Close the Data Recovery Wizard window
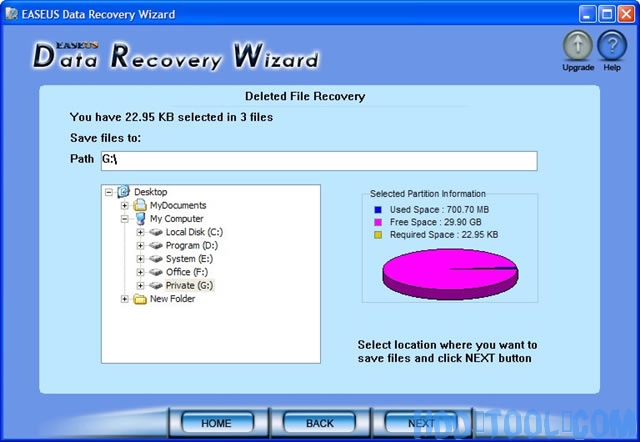Image resolution: width=640 pixels, height=442 pixels. [x=626, y=14]
